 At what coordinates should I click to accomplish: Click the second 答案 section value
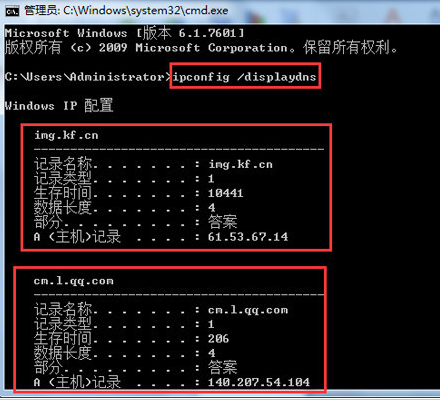coord(222,367)
